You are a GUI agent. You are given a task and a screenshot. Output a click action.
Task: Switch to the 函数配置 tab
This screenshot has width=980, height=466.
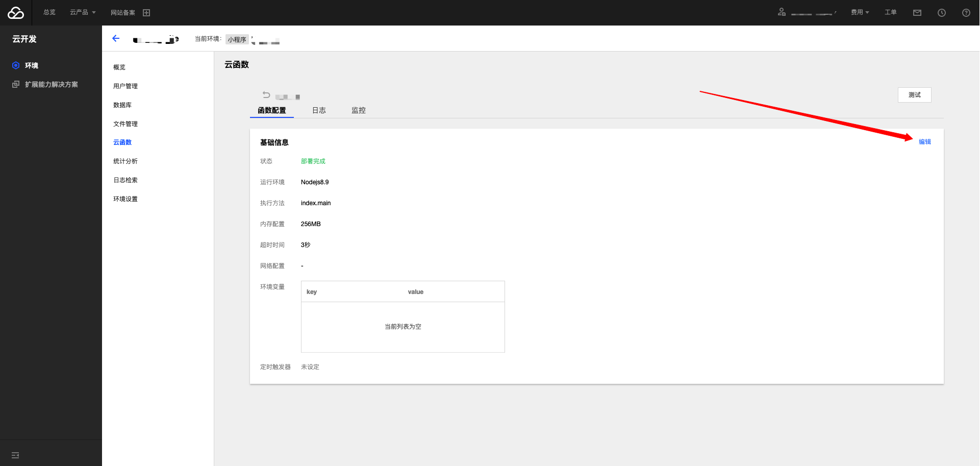click(272, 110)
